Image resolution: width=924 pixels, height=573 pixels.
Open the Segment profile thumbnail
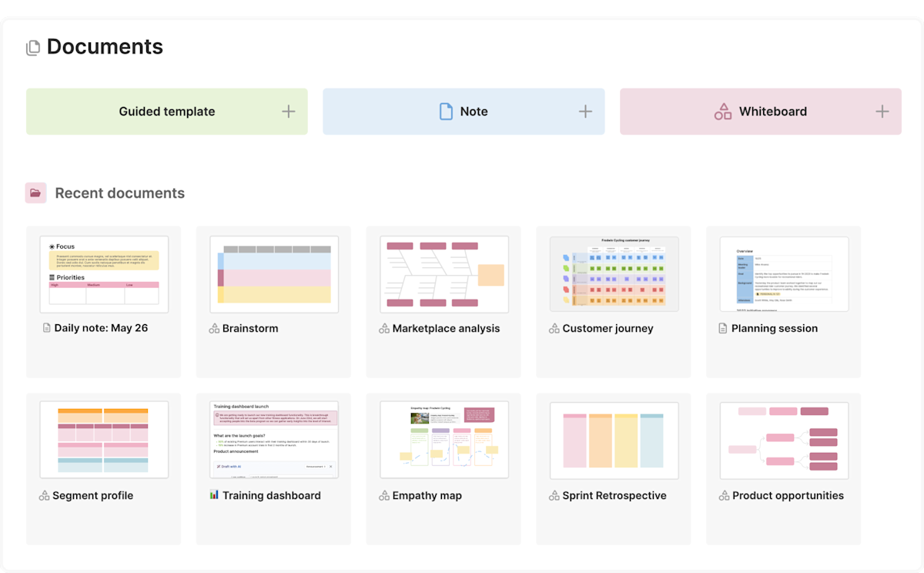[x=104, y=441]
